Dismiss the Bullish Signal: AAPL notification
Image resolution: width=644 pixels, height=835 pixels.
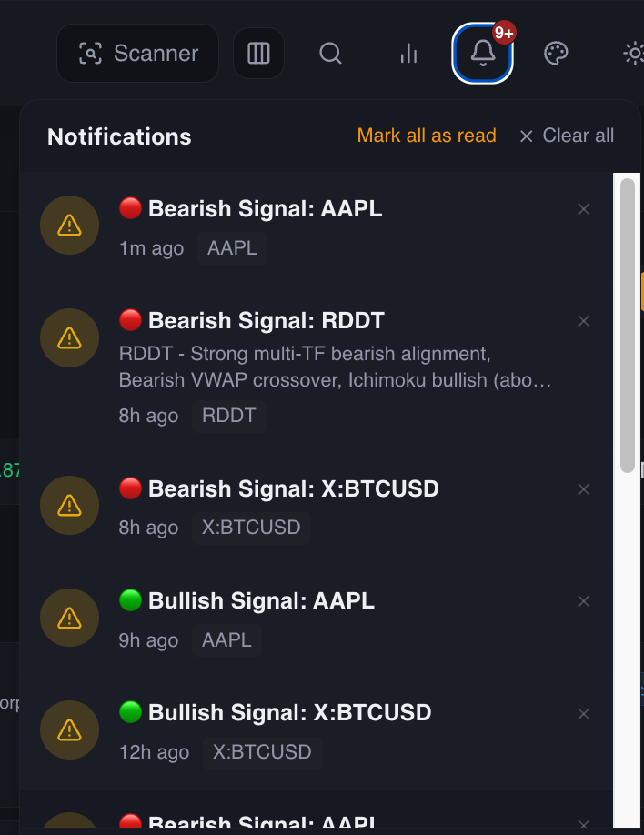(584, 601)
